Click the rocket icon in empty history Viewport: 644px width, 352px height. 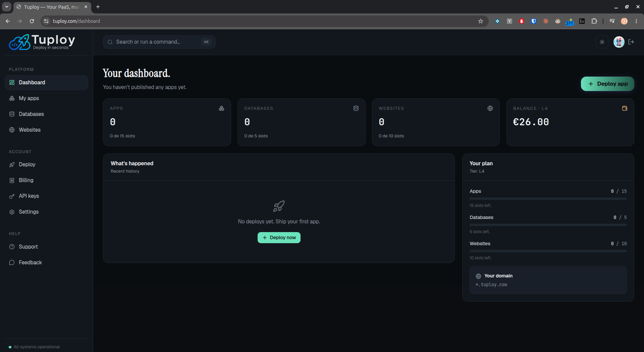[x=279, y=206]
